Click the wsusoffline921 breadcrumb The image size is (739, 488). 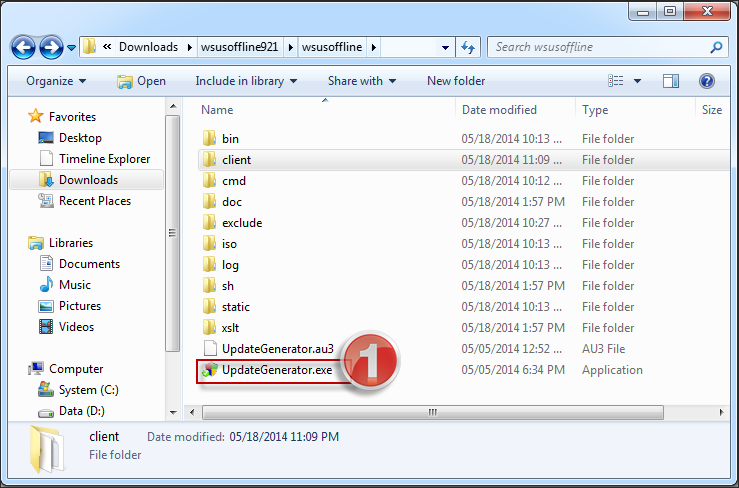(x=239, y=47)
